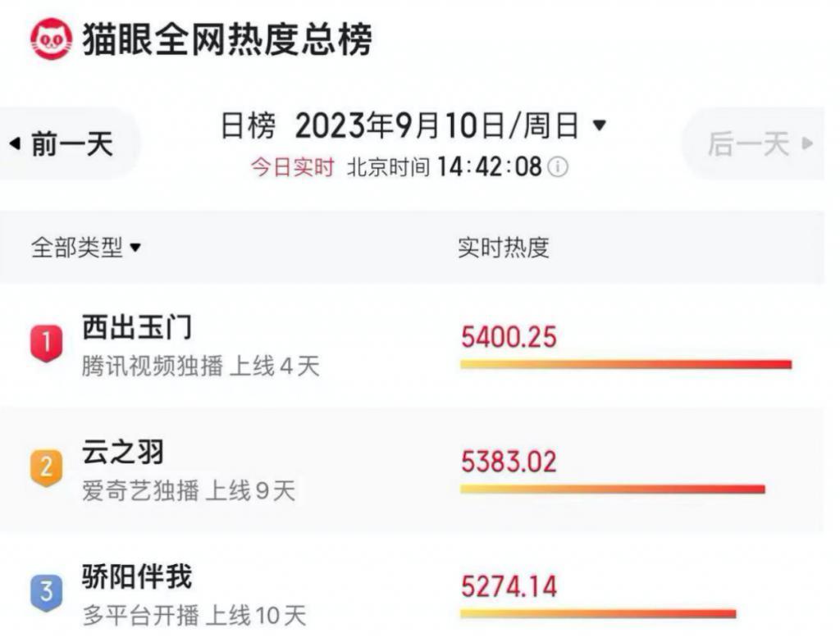Image resolution: width=840 pixels, height=642 pixels.
Task: Open the dropdown arrow after 周日
Action: pos(600,125)
